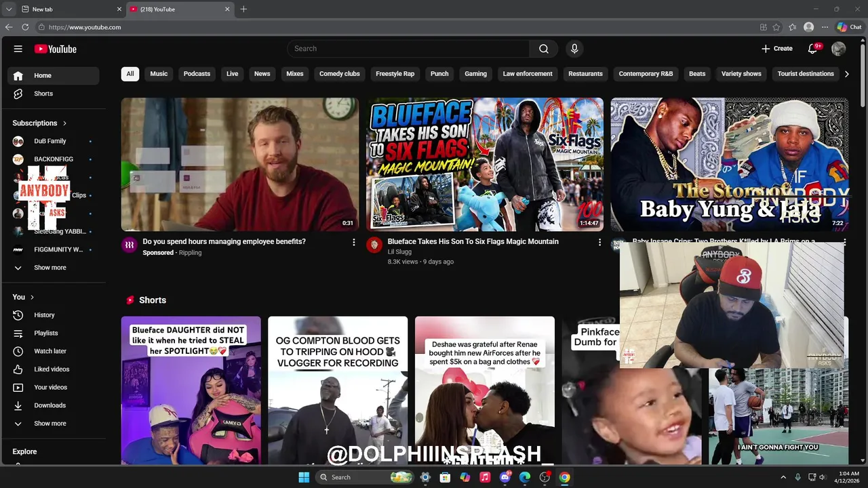Open You section chevron
This screenshot has width=868, height=488.
pyautogui.click(x=32, y=297)
